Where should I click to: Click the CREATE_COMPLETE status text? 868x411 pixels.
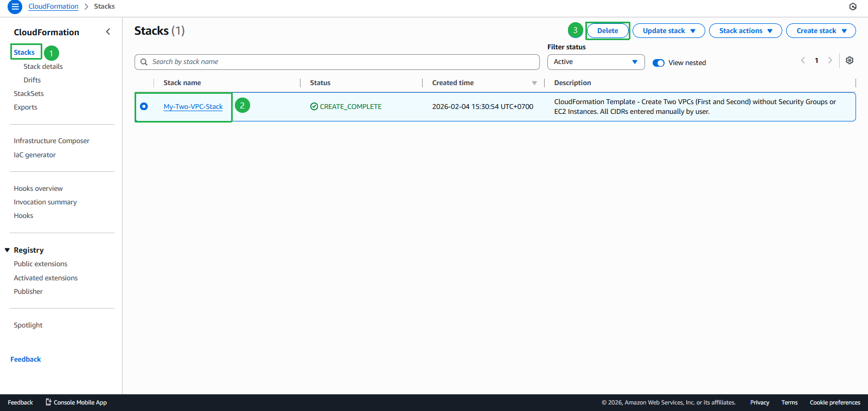click(x=350, y=107)
